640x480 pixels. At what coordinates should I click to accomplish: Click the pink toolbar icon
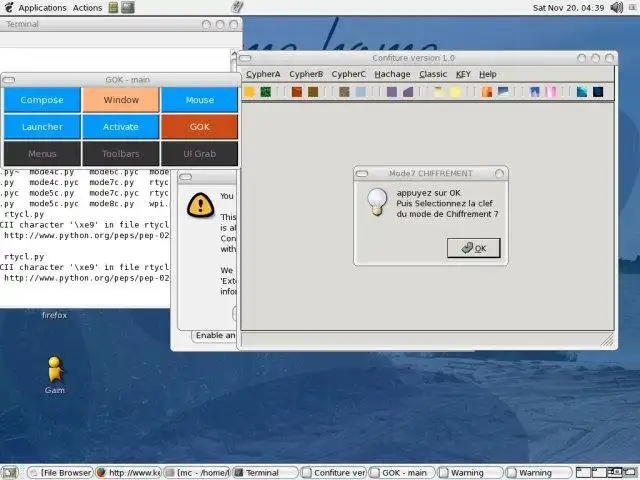pyautogui.click(x=551, y=92)
